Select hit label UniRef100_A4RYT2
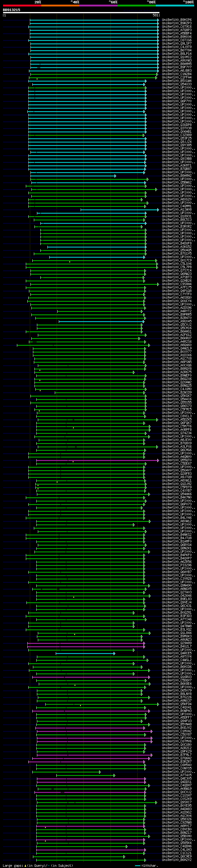 (176, 311)
